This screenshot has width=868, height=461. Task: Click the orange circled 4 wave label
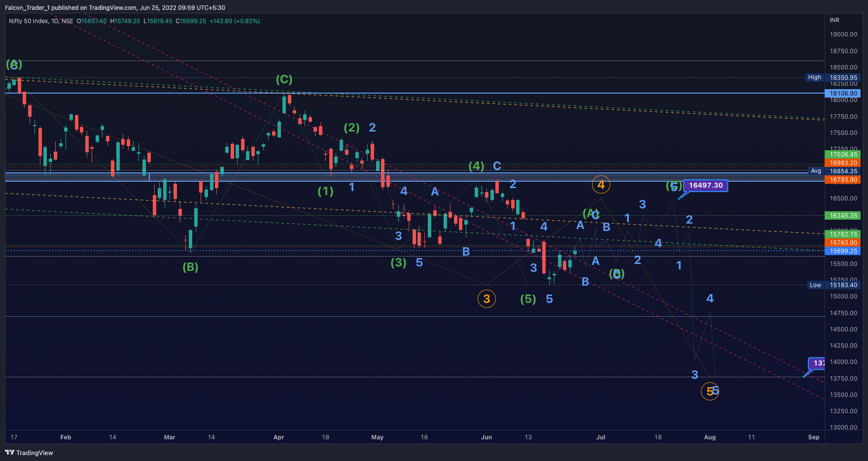pyautogui.click(x=601, y=185)
